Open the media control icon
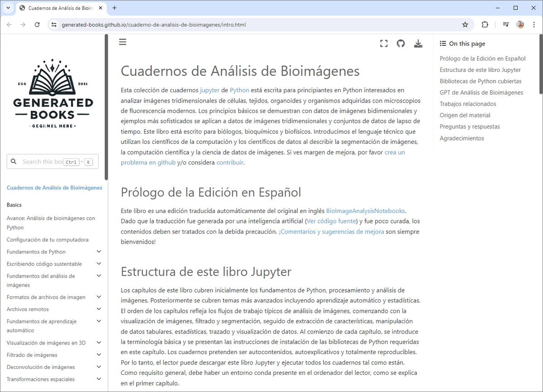The height and width of the screenshot is (392, 543). (506, 24)
